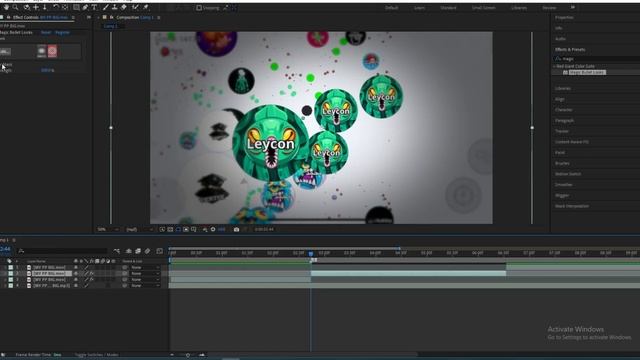Open the workspace overflow chevron menu
The height and width of the screenshot is (360, 640).
tap(573, 8)
